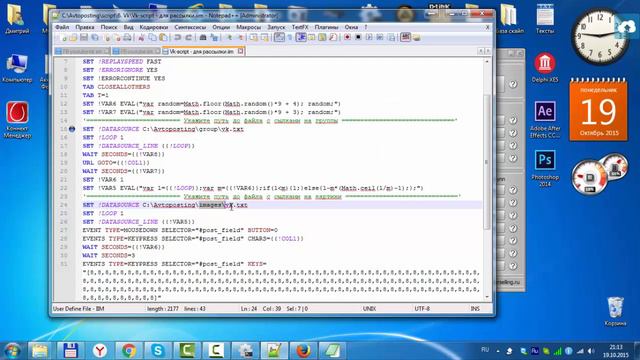Click the Replace toolbar icon

click(214, 38)
